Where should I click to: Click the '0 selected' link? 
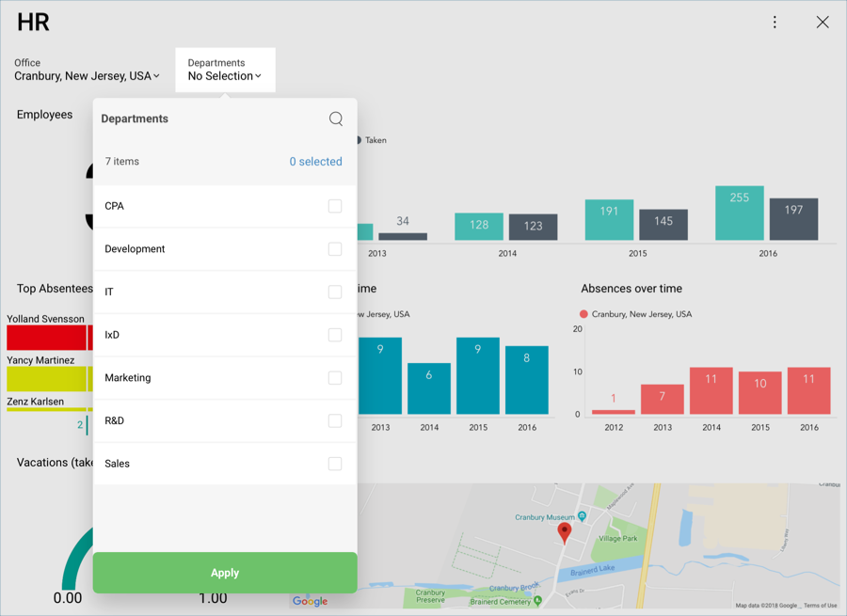tap(315, 162)
